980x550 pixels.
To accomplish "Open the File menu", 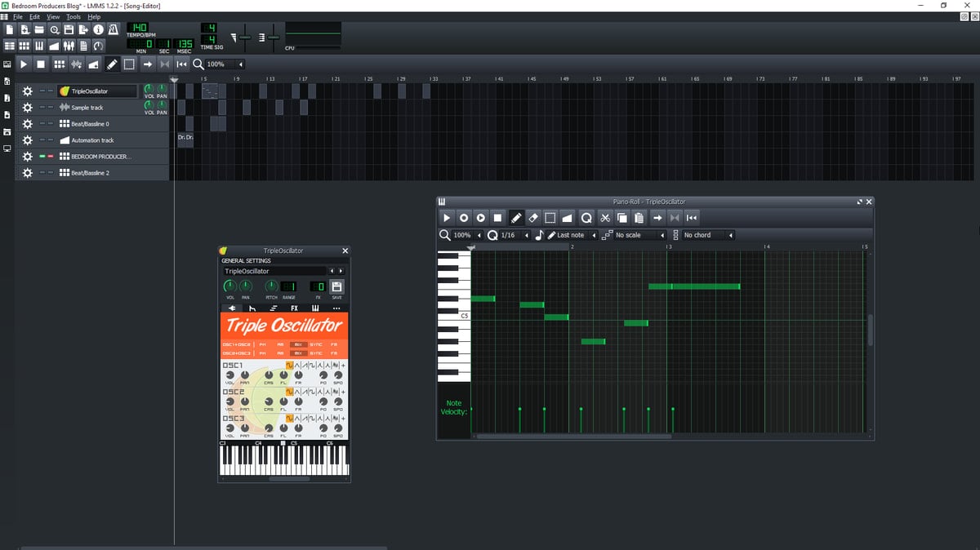I will 17,16.
